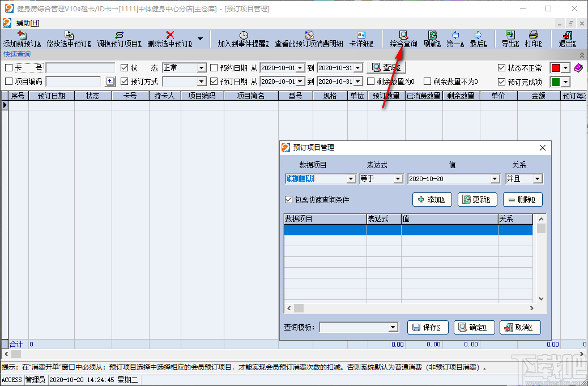The height and width of the screenshot is (386, 588).
Task: Click 删除D button in dialog
Action: 523,199
